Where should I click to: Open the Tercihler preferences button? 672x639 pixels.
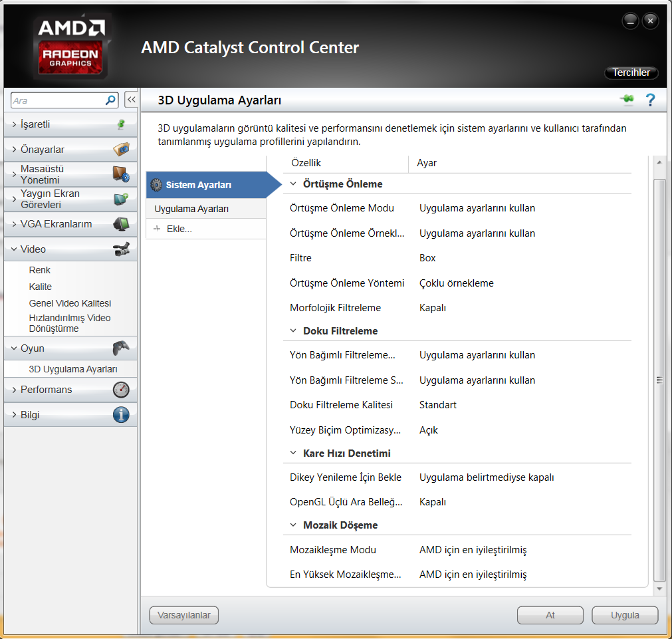(631, 72)
